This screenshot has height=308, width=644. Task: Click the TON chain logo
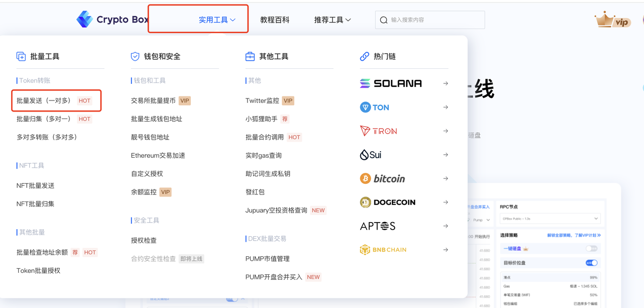[375, 107]
